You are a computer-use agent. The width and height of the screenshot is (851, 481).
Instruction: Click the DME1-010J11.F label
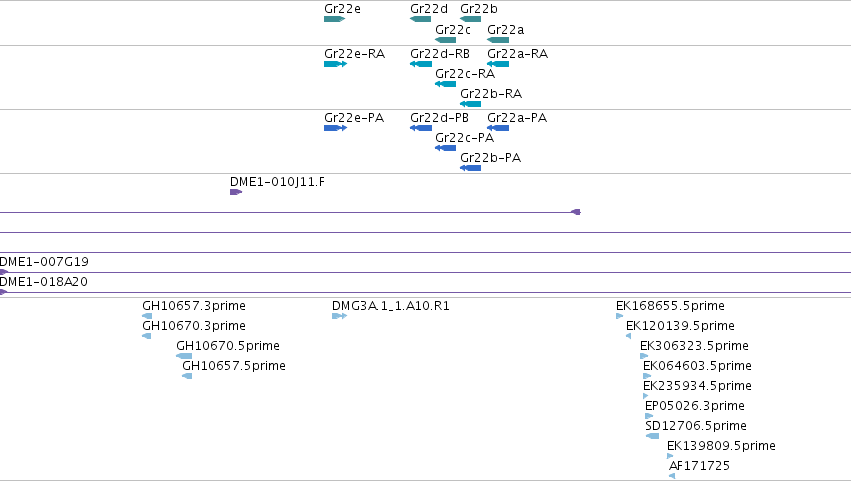coord(277,182)
